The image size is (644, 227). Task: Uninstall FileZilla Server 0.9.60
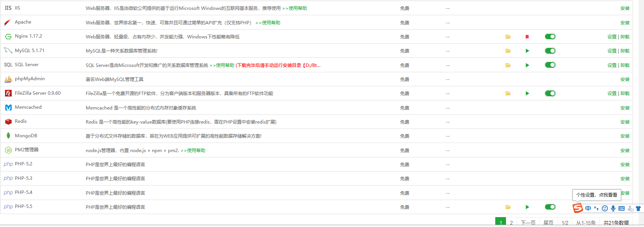coord(625,94)
